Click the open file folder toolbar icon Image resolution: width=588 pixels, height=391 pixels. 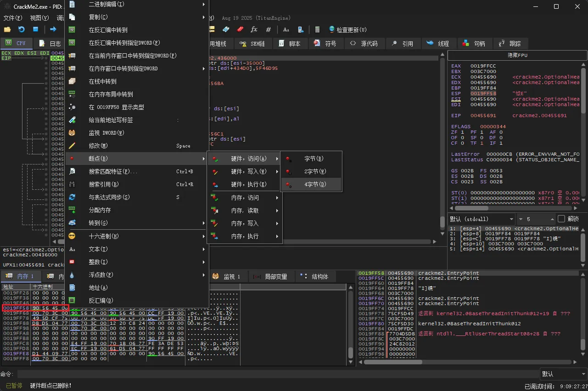[x=7, y=29]
